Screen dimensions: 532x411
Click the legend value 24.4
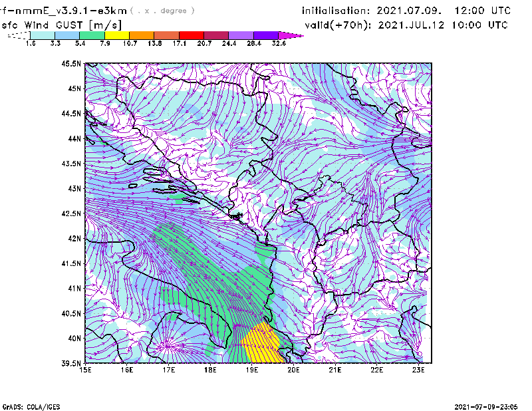coord(229,43)
